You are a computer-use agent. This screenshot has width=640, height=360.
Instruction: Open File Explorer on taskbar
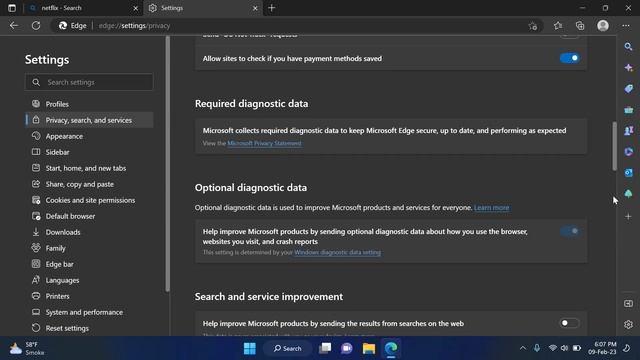[x=369, y=348]
